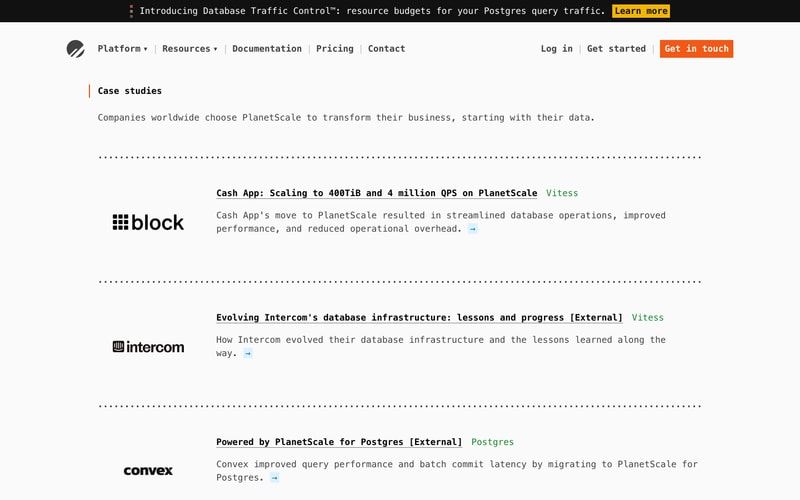Click the arrow after Intercom description
Screen dimensions: 800x500
[x=248, y=354]
